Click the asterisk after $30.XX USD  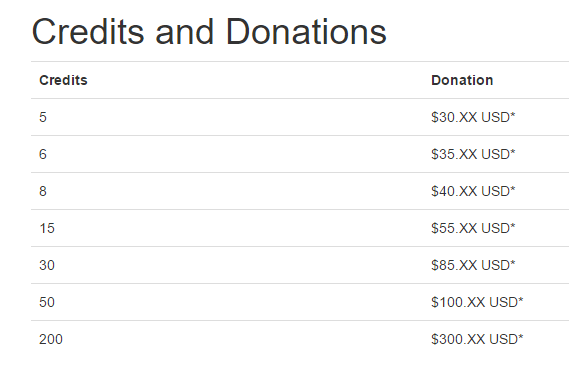click(x=513, y=114)
